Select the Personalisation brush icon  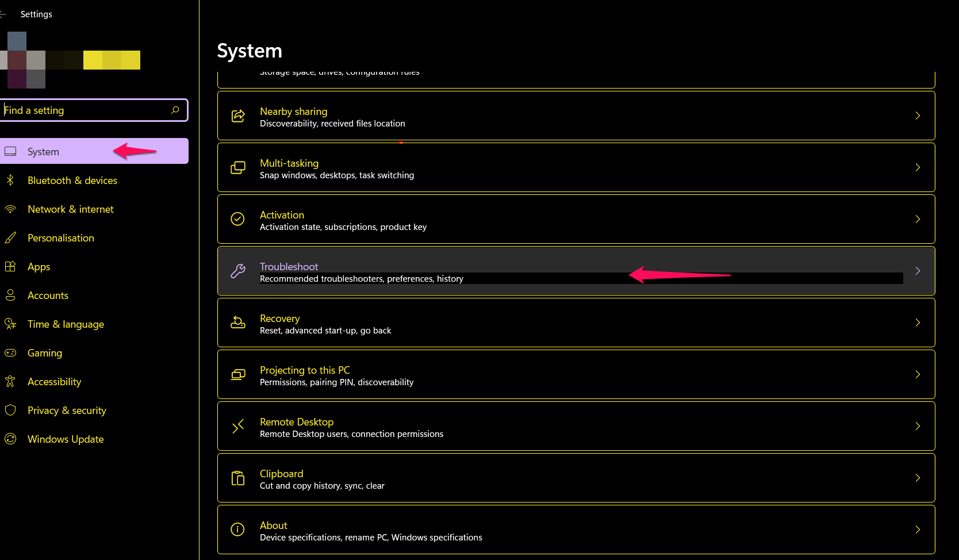coord(10,237)
